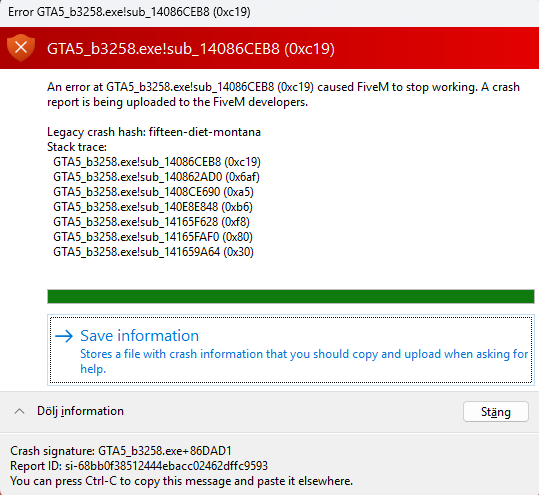
Task: Click first stack trace entry sub_14086CEB8
Action: (x=157, y=162)
